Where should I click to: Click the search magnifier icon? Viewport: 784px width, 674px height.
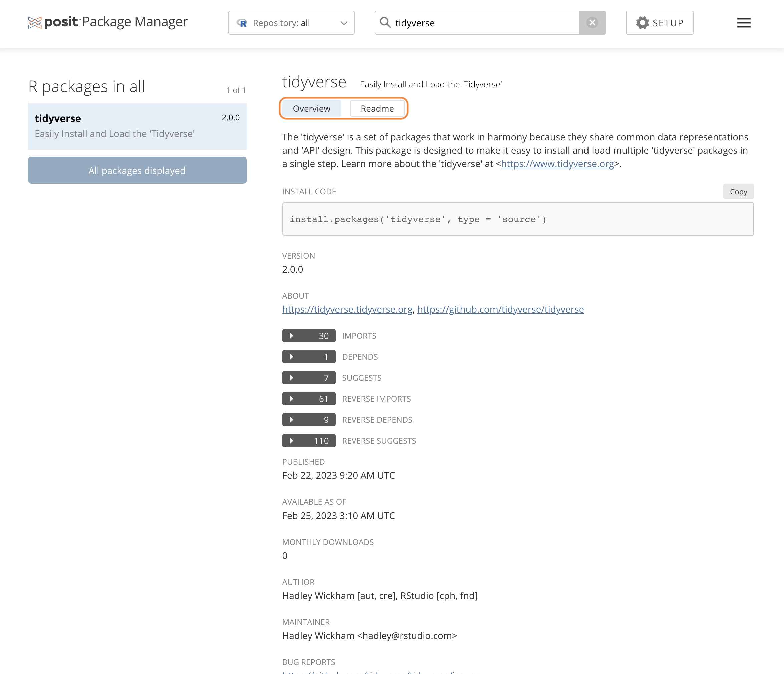click(x=385, y=23)
